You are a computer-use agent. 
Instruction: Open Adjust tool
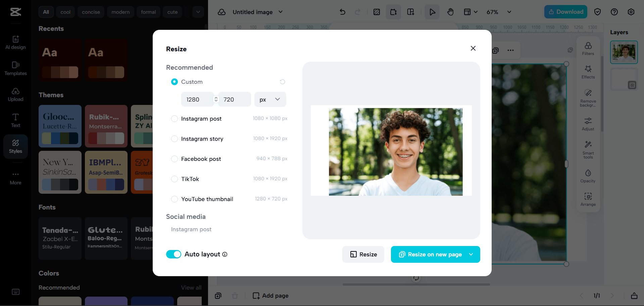tap(588, 124)
